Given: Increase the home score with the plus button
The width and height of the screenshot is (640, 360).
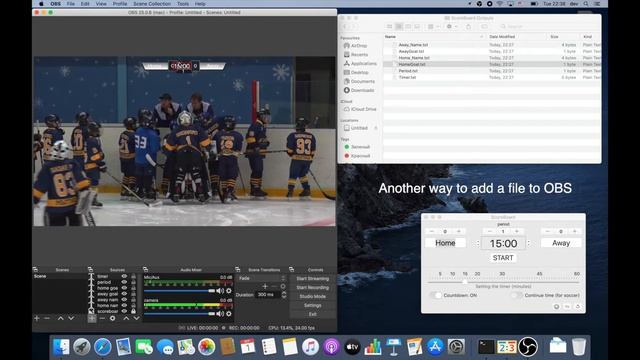Looking at the screenshot, I should (x=459, y=231).
